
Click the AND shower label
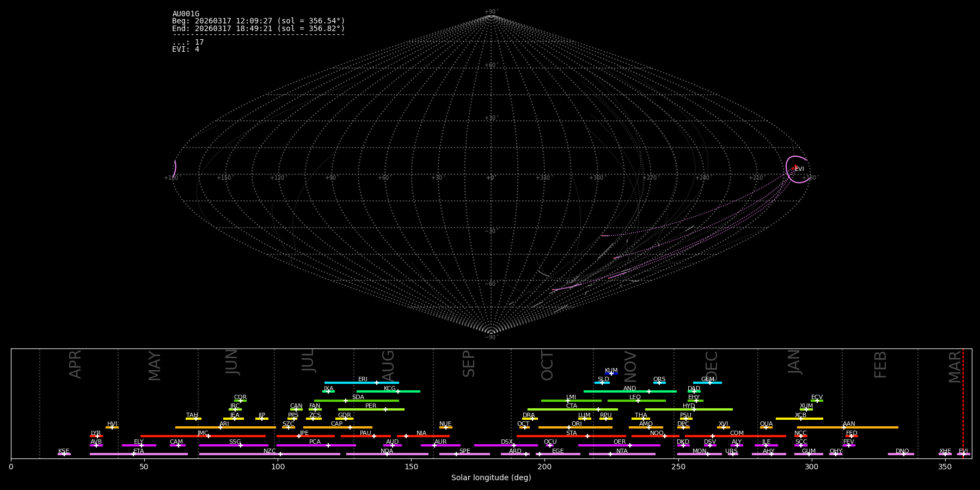(x=630, y=389)
